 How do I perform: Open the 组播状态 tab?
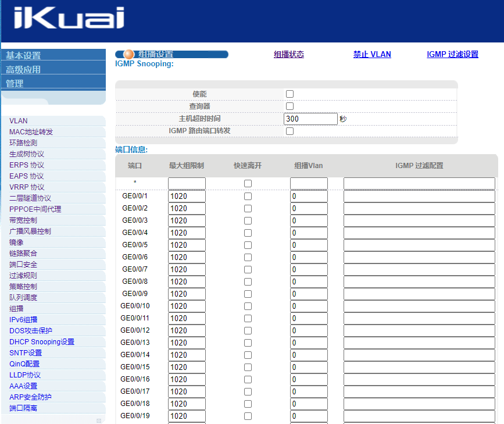coord(289,54)
